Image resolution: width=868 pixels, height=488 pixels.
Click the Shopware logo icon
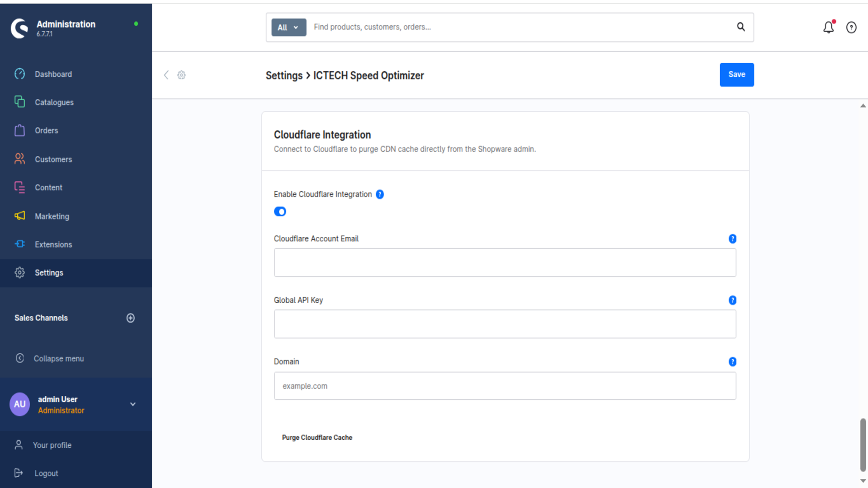point(19,28)
